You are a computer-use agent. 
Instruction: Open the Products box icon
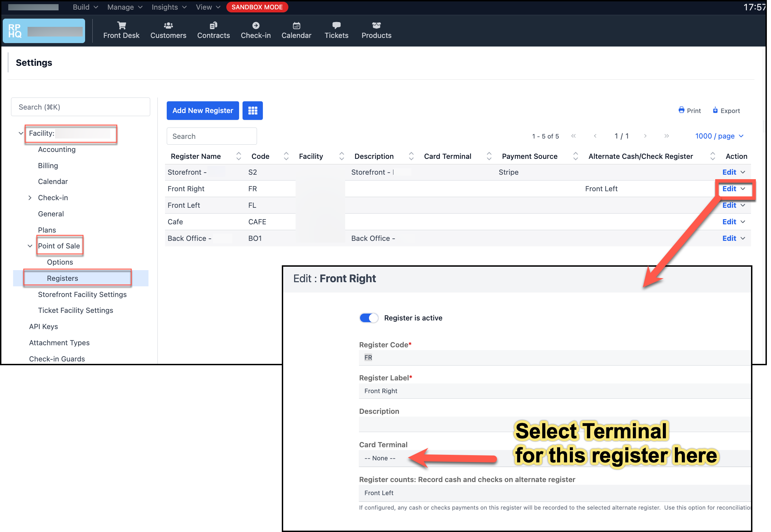click(376, 25)
